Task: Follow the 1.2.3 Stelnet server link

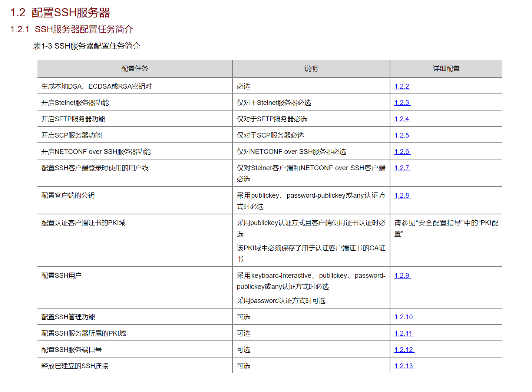Action: (402, 103)
